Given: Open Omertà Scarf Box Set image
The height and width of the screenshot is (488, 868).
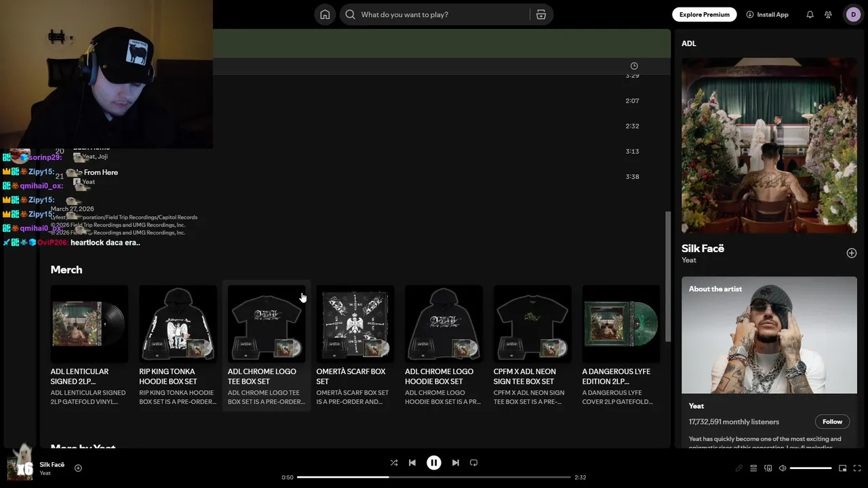Looking at the screenshot, I should point(355,324).
